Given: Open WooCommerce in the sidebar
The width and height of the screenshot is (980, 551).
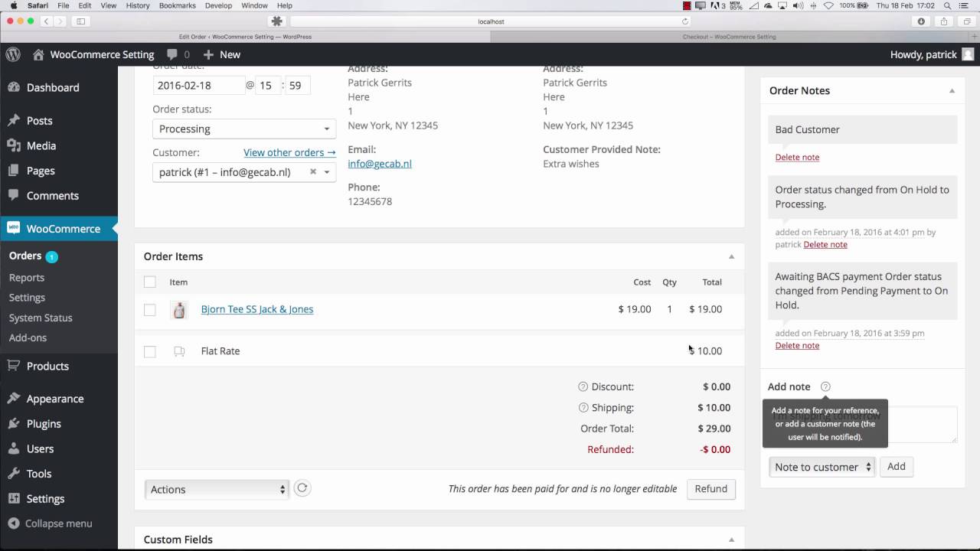Looking at the screenshot, I should [x=59, y=228].
